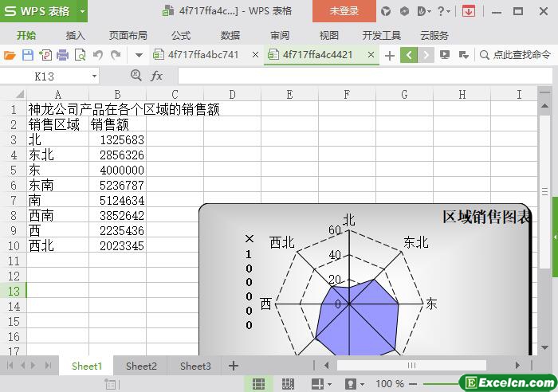This screenshot has width=558, height=392.
Task: Click the zoom magnifier icon beside the formula bar
Action: [x=136, y=75]
